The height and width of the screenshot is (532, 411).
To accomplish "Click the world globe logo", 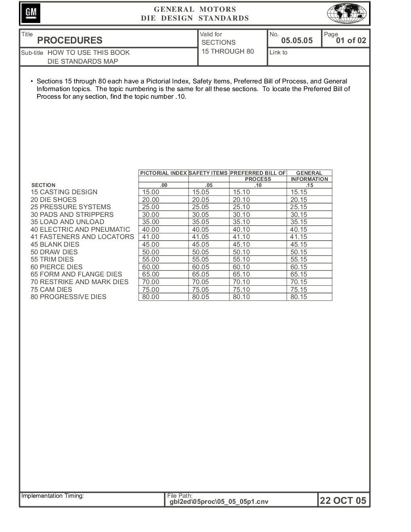I will (347, 14).
